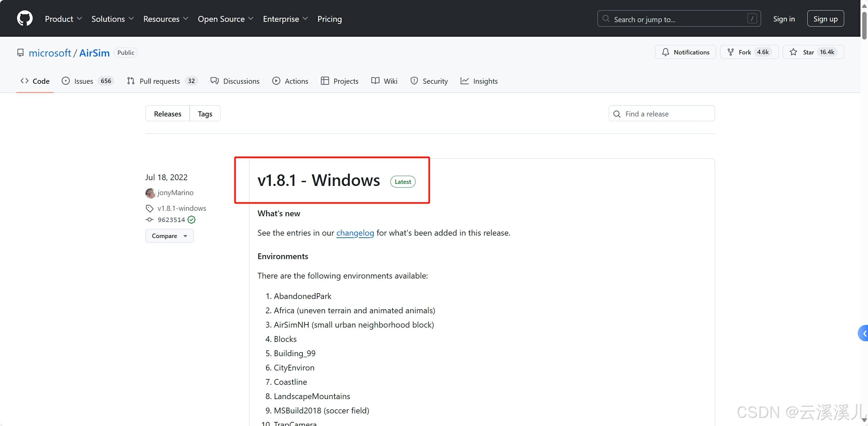Open jonyMarino's avatar profile picture
This screenshot has width=868, height=426.
tap(150, 193)
